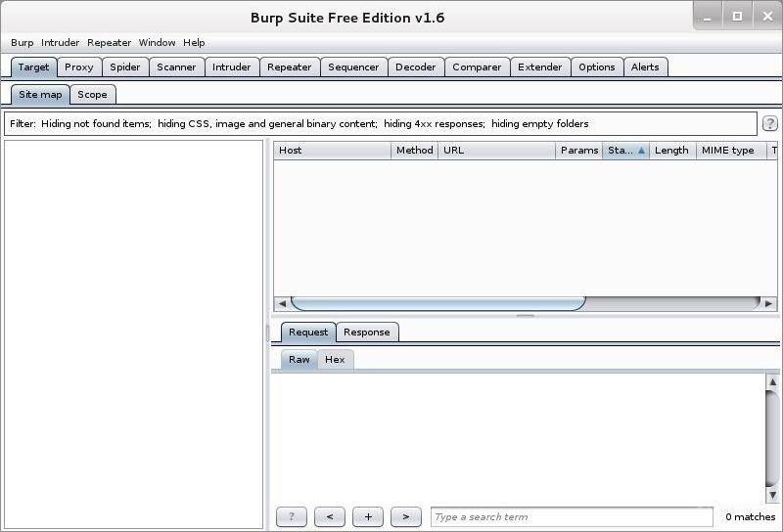The image size is (783, 532).
Task: Toggle sort on Status column header
Action: pyautogui.click(x=625, y=151)
